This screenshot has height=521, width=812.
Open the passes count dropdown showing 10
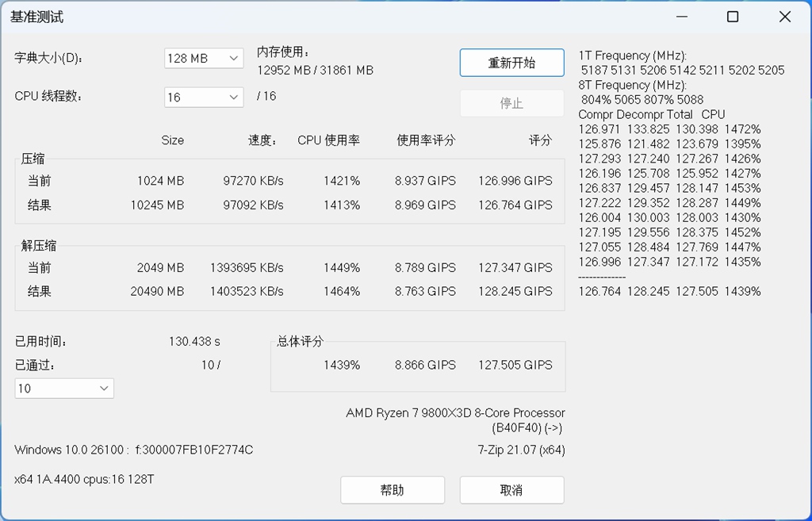pos(64,389)
